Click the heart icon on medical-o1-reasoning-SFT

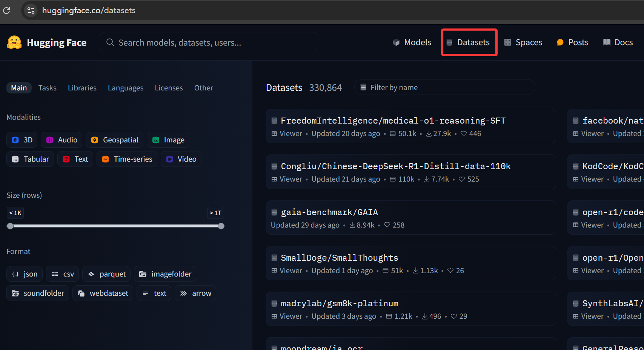pyautogui.click(x=464, y=134)
